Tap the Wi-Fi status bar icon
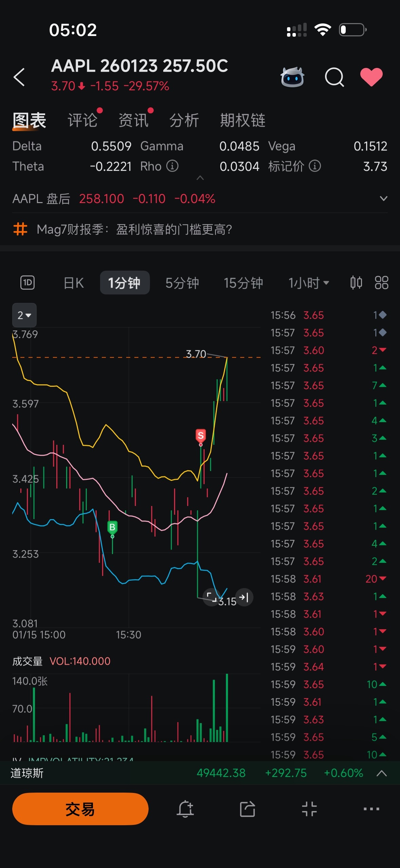Viewport: 400px width, 868px height. coord(323,30)
